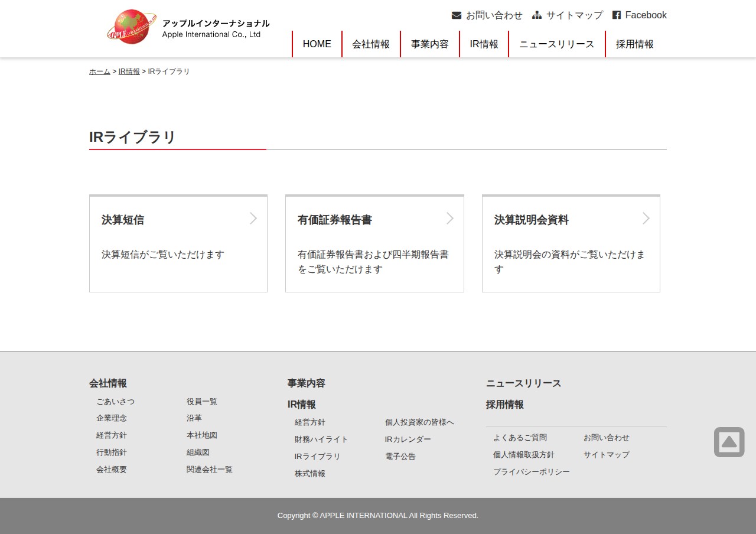Open the IR情報 navigation menu
The width and height of the screenshot is (756, 534).
pos(484,44)
